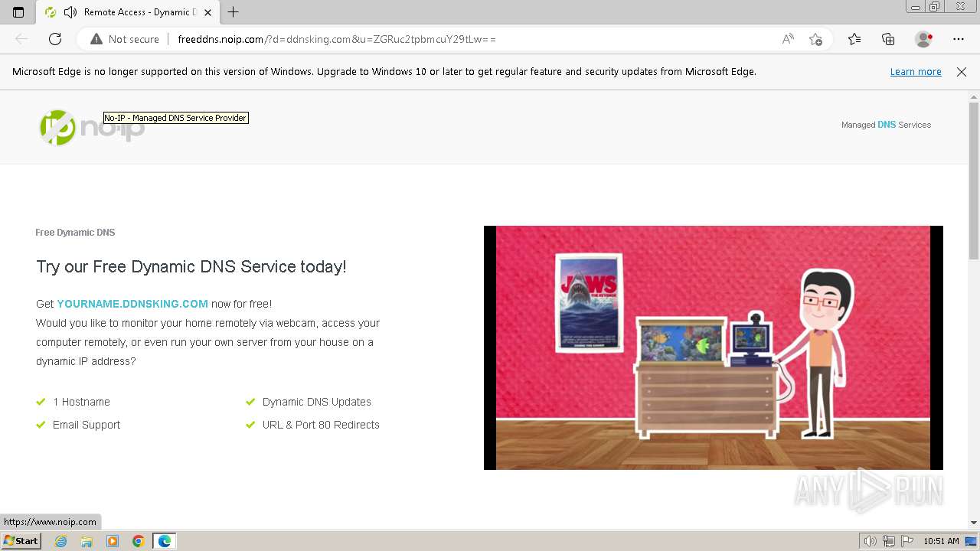Open the Windows Start menu
Image resolution: width=980 pixels, height=551 pixels.
coord(21,541)
